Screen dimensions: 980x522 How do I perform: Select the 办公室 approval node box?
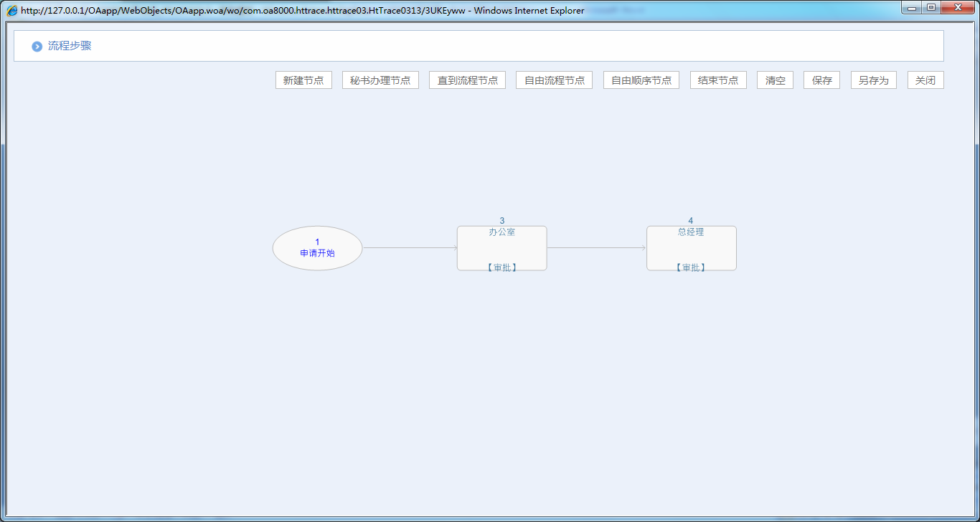point(501,249)
